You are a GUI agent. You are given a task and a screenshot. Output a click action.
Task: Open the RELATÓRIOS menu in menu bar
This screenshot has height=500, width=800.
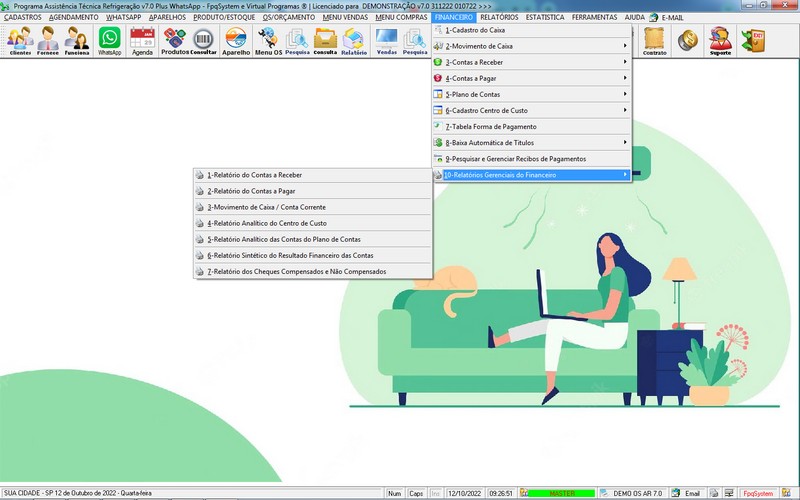pos(499,18)
